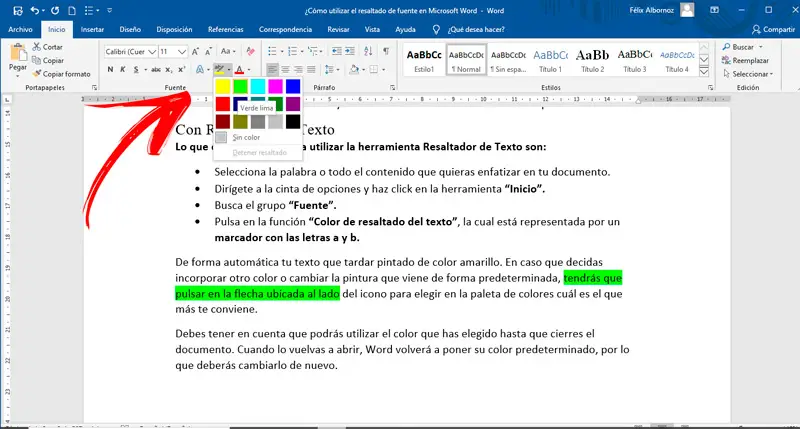Click the strikethrough abc icon
The width and height of the screenshot is (800, 429).
tap(155, 70)
